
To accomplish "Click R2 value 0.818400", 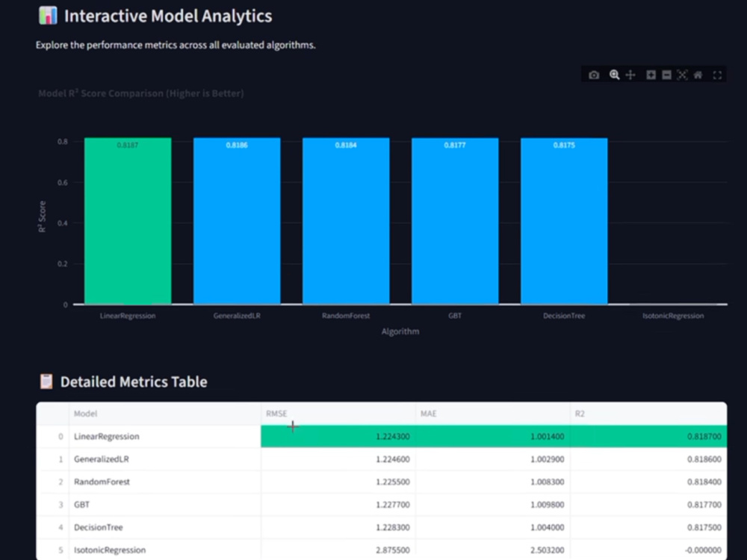I will [x=648, y=482].
